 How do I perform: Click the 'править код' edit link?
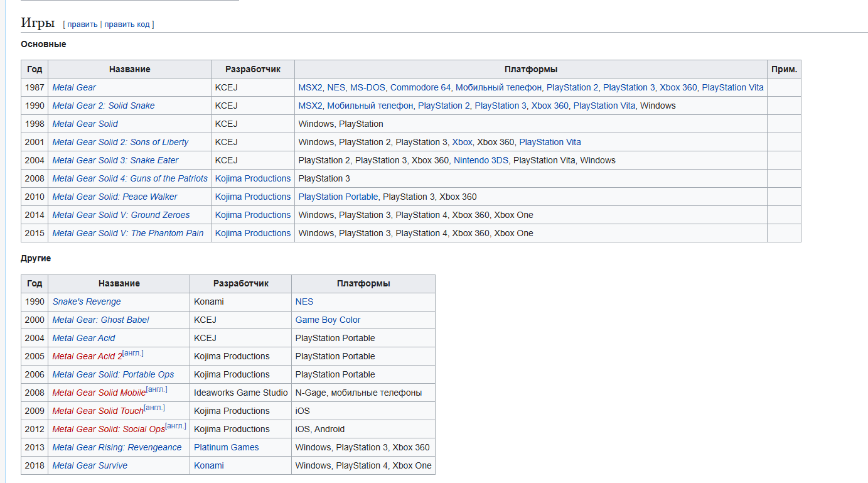click(127, 24)
